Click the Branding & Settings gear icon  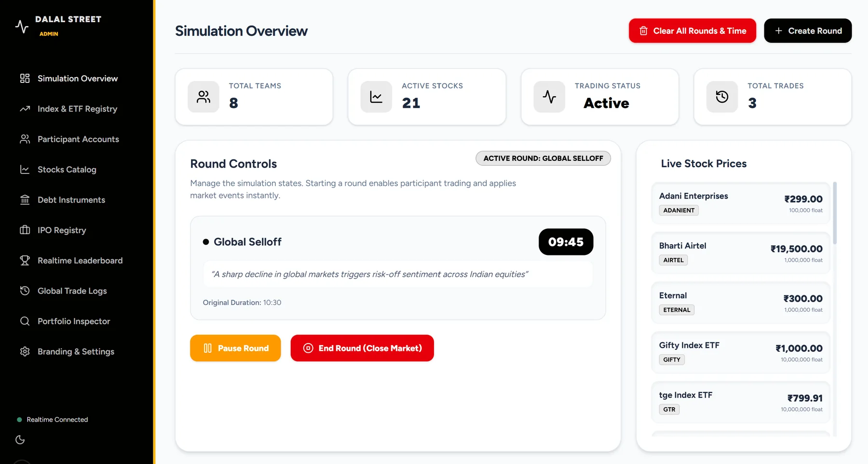(25, 351)
